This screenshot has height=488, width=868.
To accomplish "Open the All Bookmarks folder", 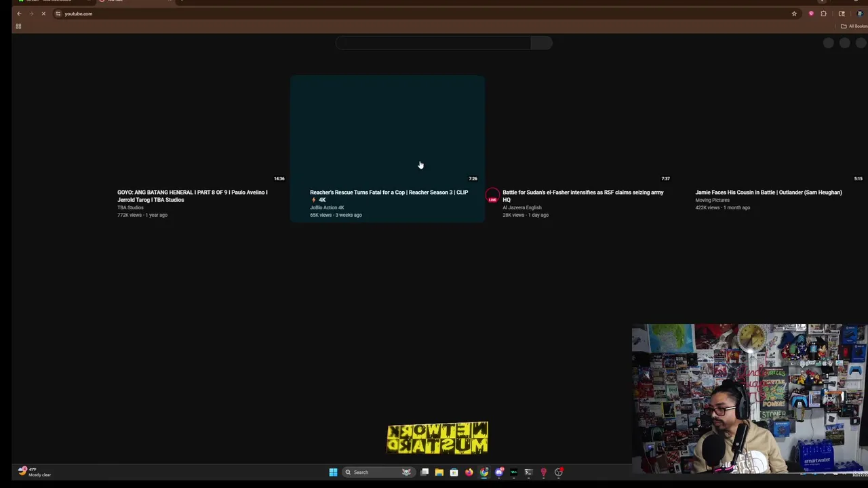I will 854,26.
